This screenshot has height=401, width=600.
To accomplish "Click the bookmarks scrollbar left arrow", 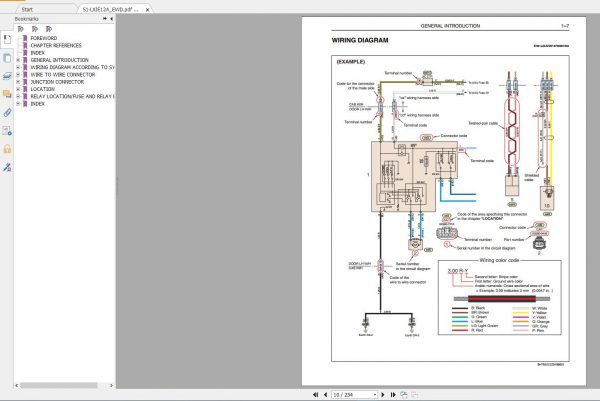I will (x=16, y=385).
